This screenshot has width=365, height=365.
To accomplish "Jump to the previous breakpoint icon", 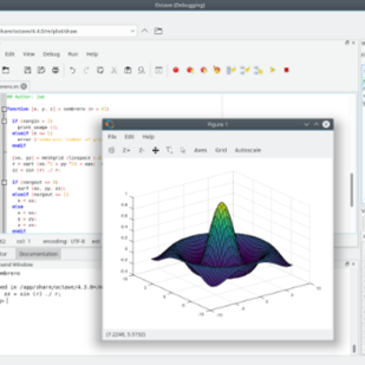I will click(204, 70).
